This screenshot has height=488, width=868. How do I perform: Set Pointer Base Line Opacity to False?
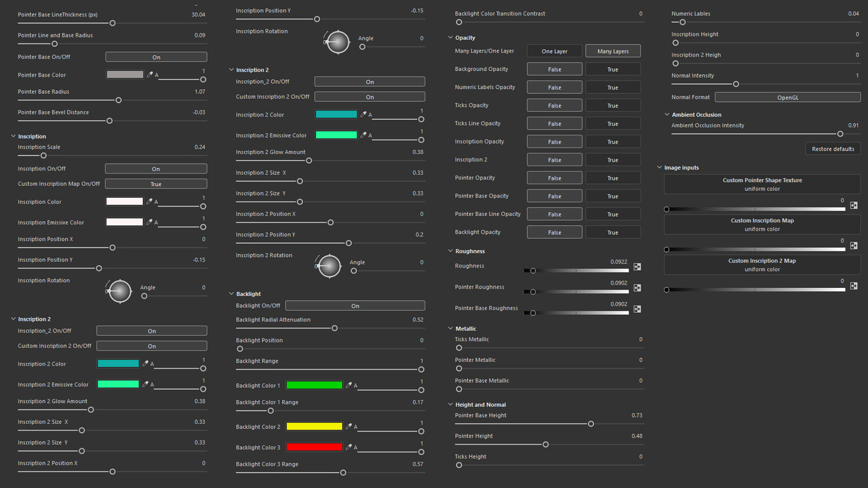click(554, 215)
